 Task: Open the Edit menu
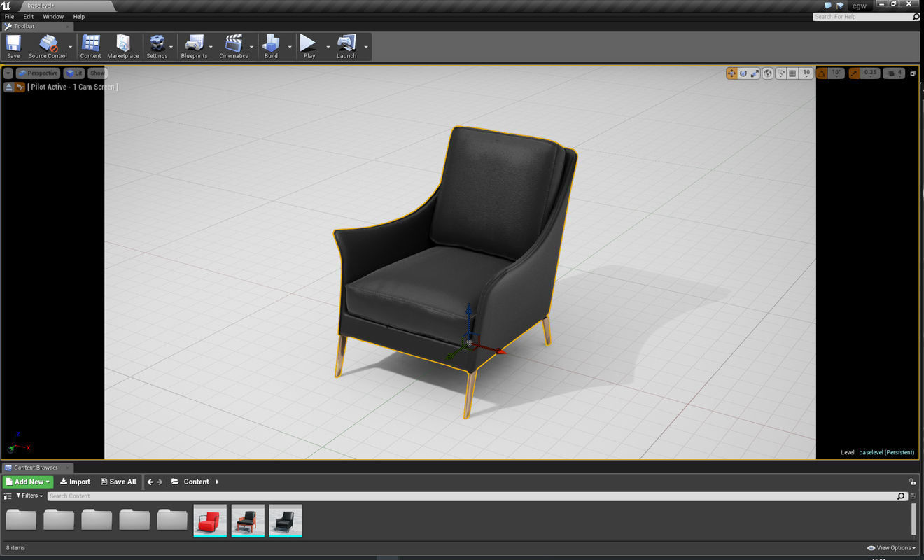click(x=29, y=16)
